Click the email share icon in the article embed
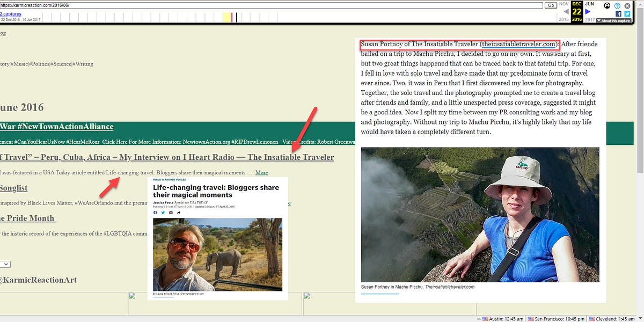The image size is (644, 322). [170, 213]
